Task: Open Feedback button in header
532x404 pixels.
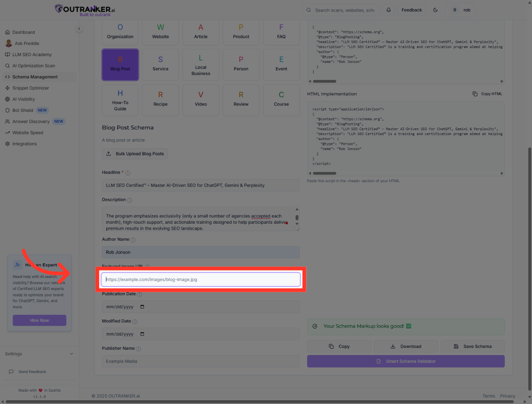Action: 412,10
